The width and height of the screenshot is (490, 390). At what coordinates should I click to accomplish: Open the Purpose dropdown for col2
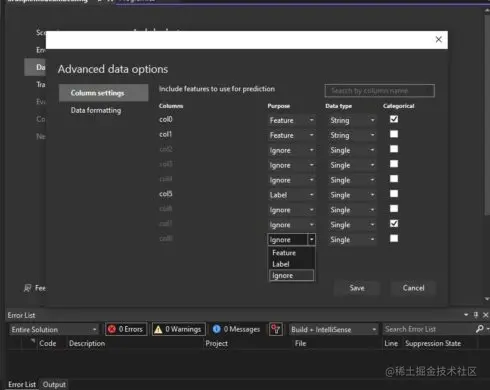[x=291, y=150]
